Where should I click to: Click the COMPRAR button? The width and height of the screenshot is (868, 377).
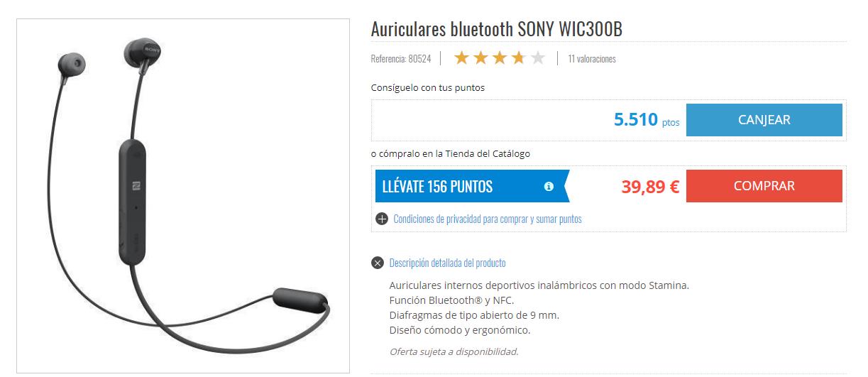coord(764,186)
